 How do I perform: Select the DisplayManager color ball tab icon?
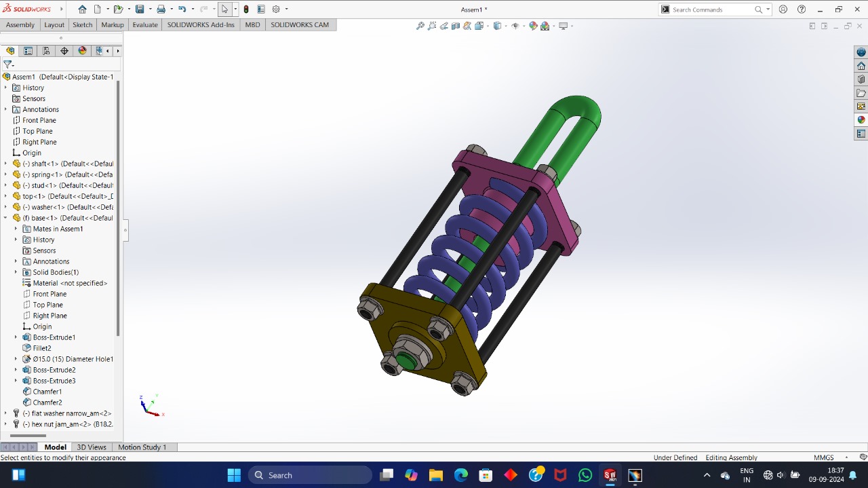(x=83, y=51)
